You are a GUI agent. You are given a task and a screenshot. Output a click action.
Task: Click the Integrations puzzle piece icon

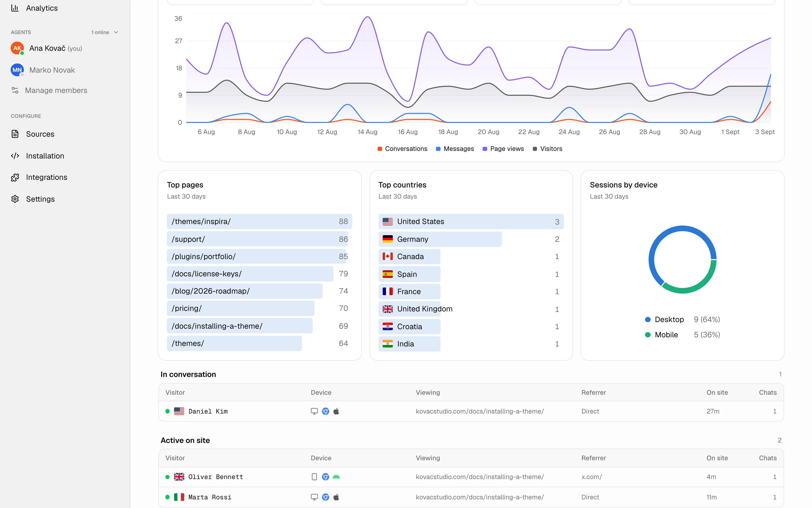(15, 177)
